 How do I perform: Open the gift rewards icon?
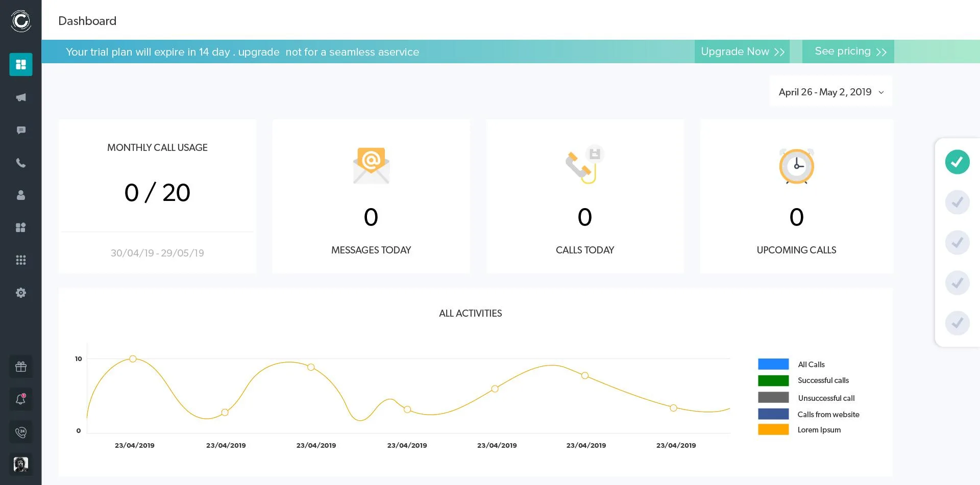click(x=21, y=367)
